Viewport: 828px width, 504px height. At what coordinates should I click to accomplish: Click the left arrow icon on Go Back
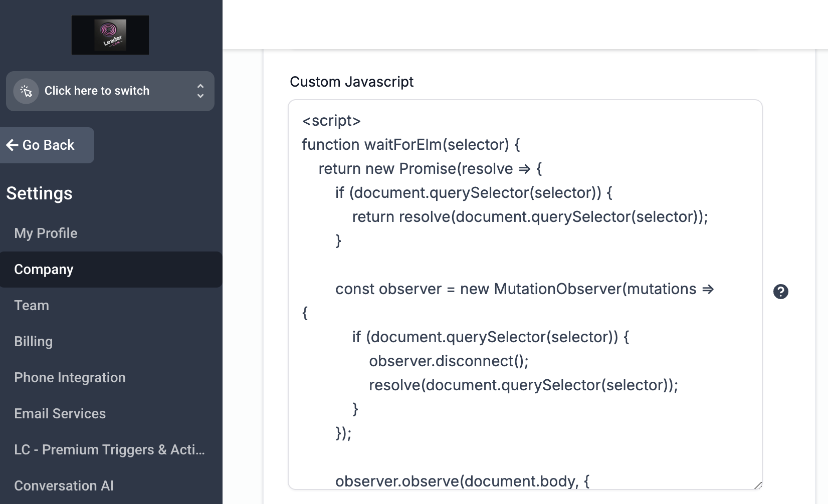point(12,145)
